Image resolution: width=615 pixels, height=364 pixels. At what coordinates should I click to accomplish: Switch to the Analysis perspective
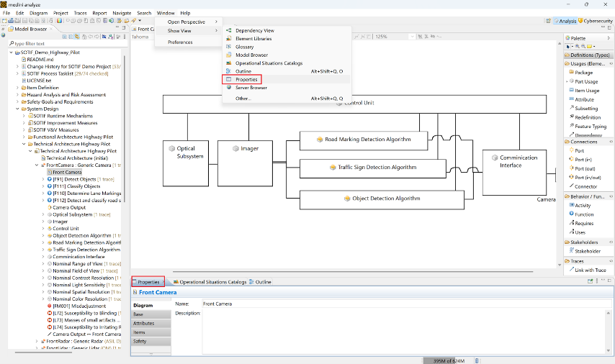(x=565, y=21)
